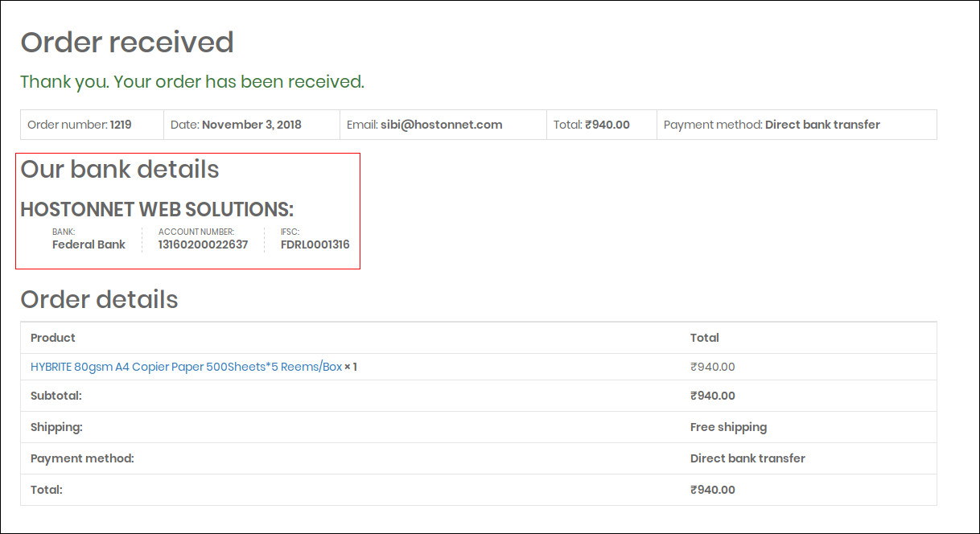The image size is (980, 534).
Task: Select the 'Our bank details' heading
Action: coord(120,170)
